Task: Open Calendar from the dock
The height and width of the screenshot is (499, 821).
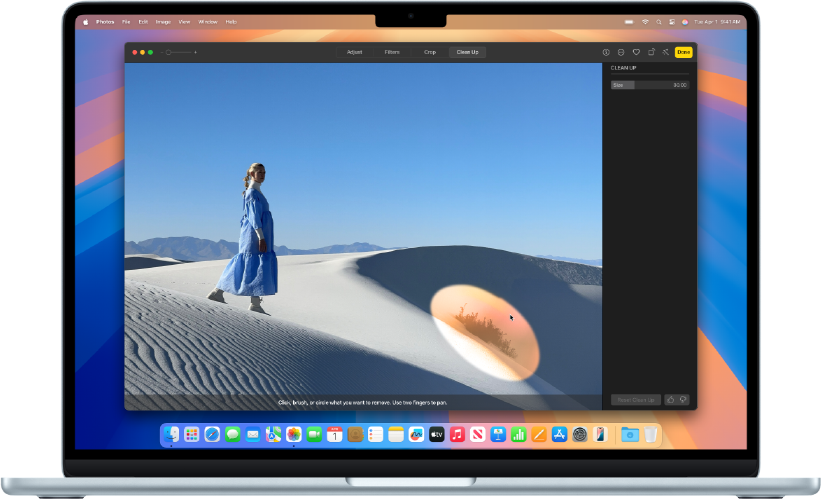Action: pyautogui.click(x=335, y=434)
